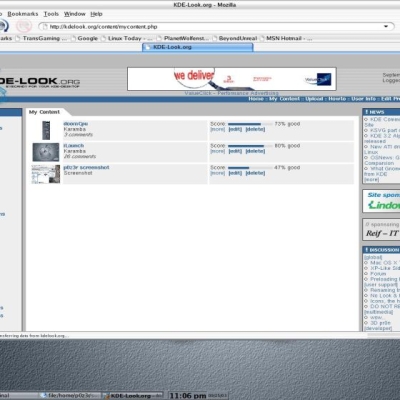
Task: Click [more] in the 73% good row
Action: point(217,129)
